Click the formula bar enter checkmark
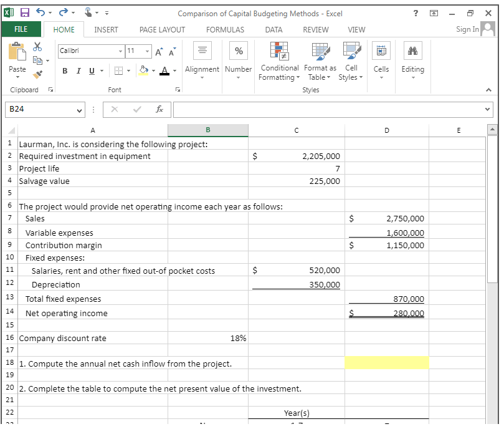This screenshot has height=429, width=504. 137,109
